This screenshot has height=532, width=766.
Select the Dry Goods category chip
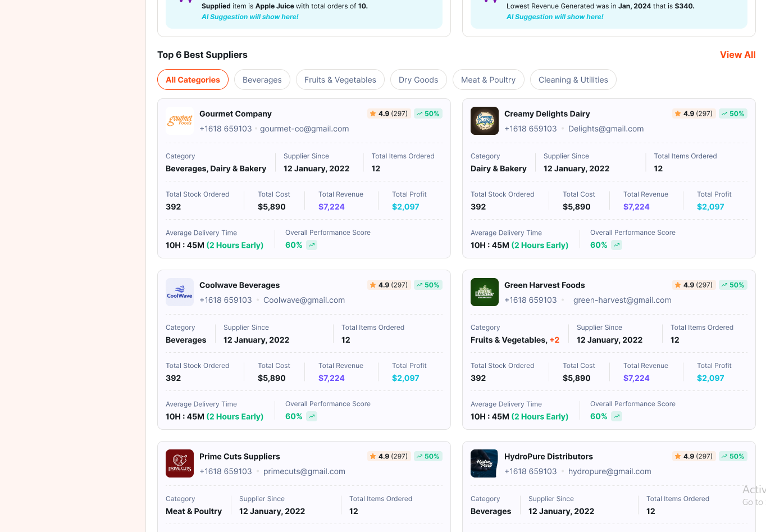coord(418,80)
